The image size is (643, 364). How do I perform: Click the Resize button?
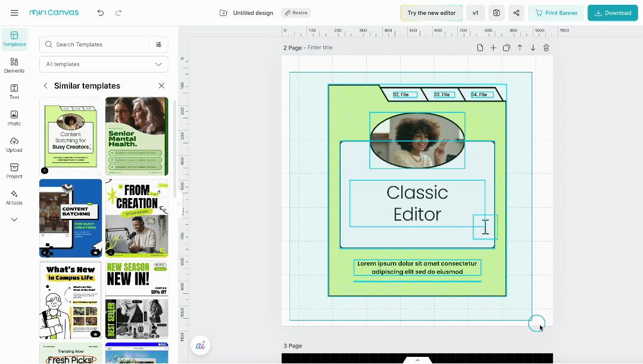coord(296,12)
